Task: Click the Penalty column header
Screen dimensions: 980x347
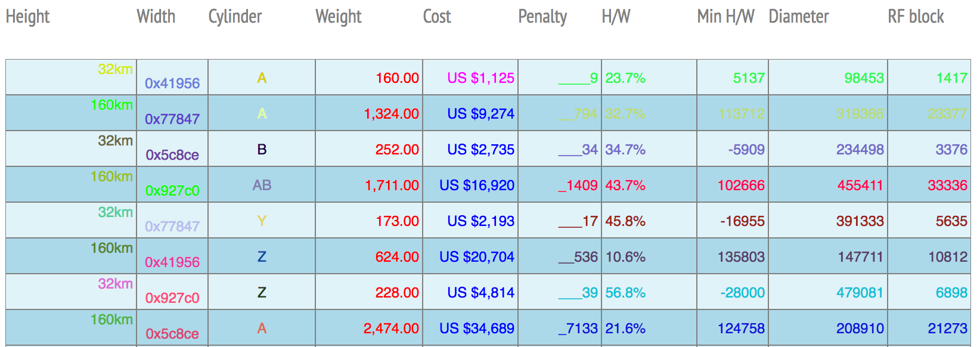Action: [x=542, y=17]
